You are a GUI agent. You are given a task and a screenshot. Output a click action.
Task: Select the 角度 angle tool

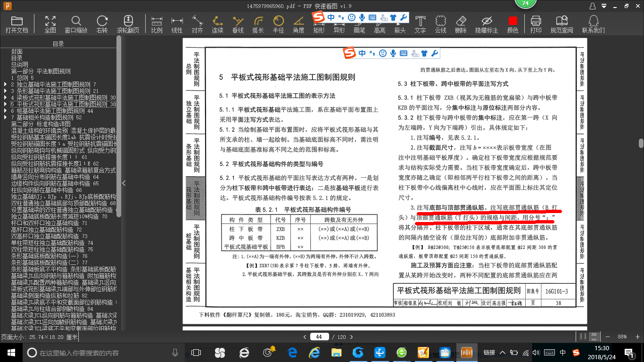pos(298,24)
